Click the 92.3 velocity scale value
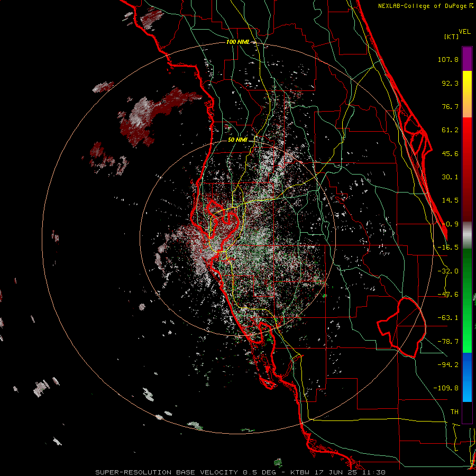This screenshot has width=476, height=476. tap(450, 83)
